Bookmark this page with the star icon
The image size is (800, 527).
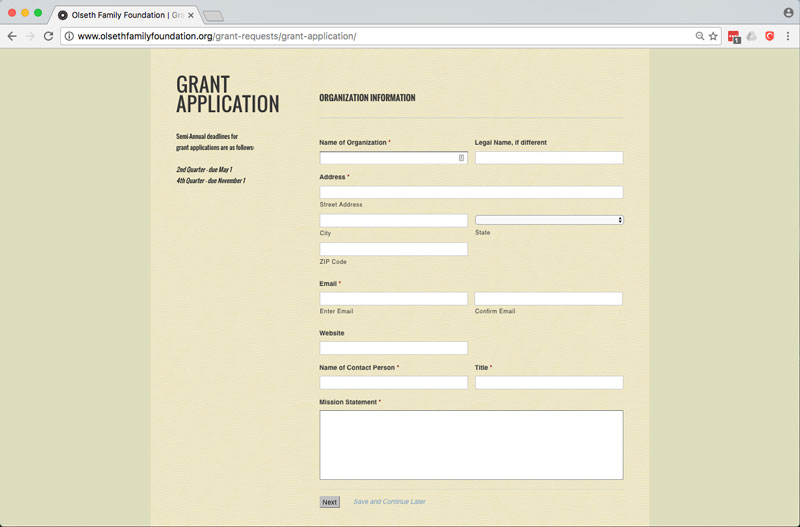713,36
